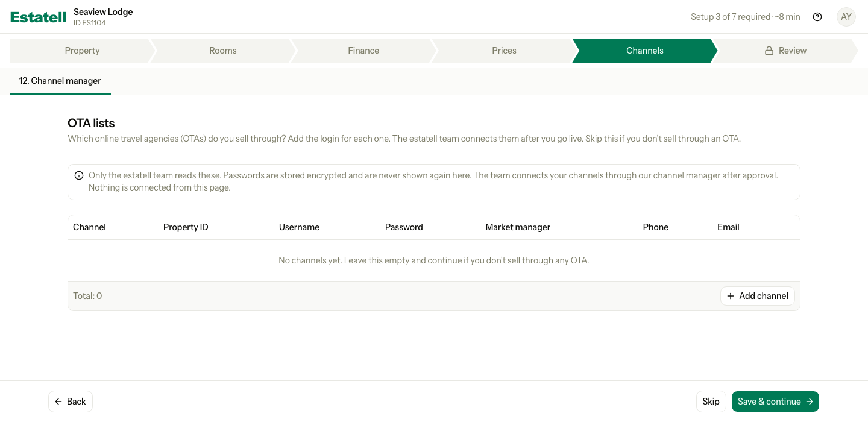This screenshot has width=868, height=422.
Task: Select the 12. Channel manager tab
Action: coord(60,81)
